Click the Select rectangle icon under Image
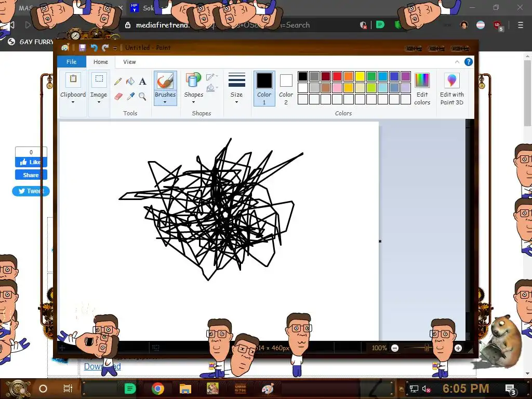Viewport: 532px width, 399px height. pyautogui.click(x=99, y=79)
